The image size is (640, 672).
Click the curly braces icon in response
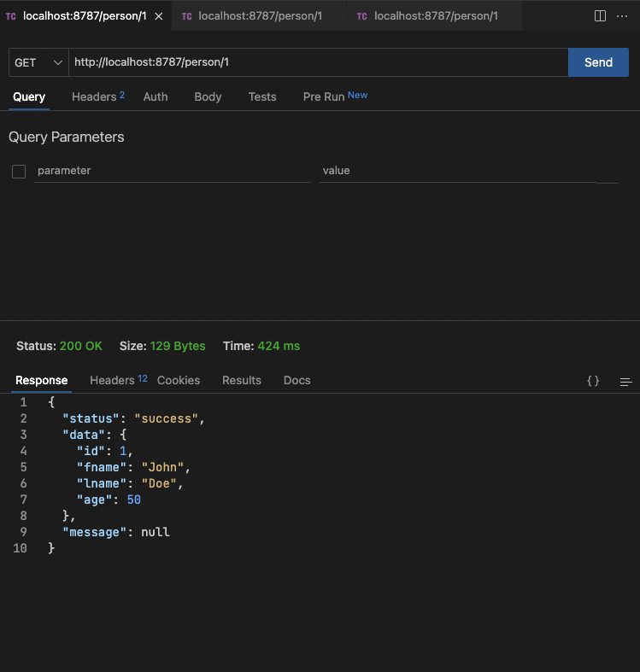[x=593, y=381]
